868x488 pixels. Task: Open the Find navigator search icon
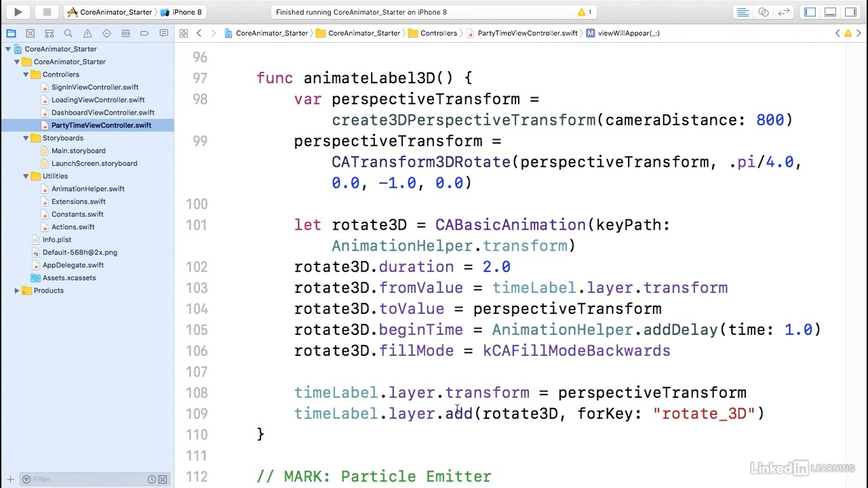pos(68,33)
